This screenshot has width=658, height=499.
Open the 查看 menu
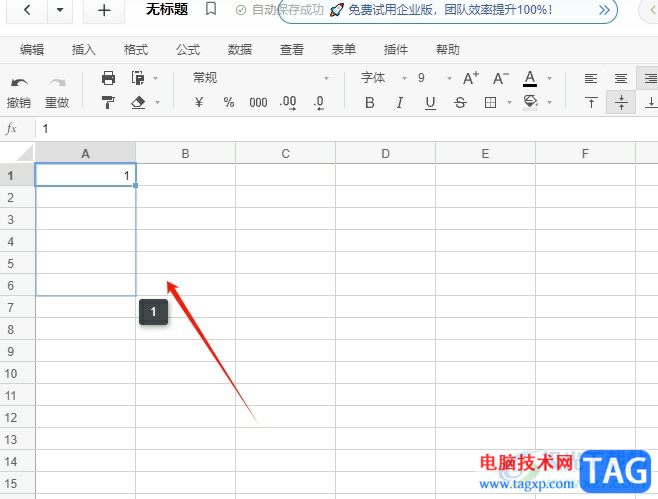[x=292, y=50]
